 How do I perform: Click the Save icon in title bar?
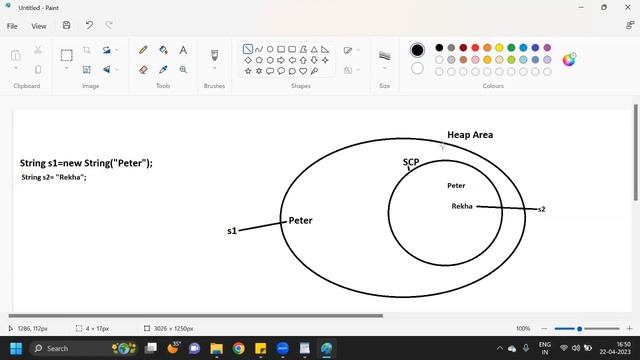[x=67, y=25]
